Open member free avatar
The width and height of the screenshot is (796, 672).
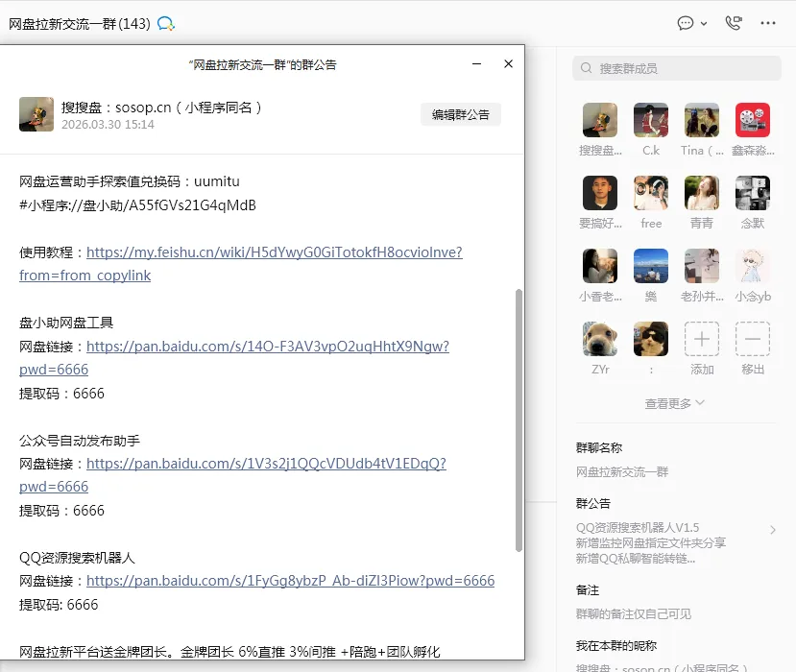pos(651,193)
